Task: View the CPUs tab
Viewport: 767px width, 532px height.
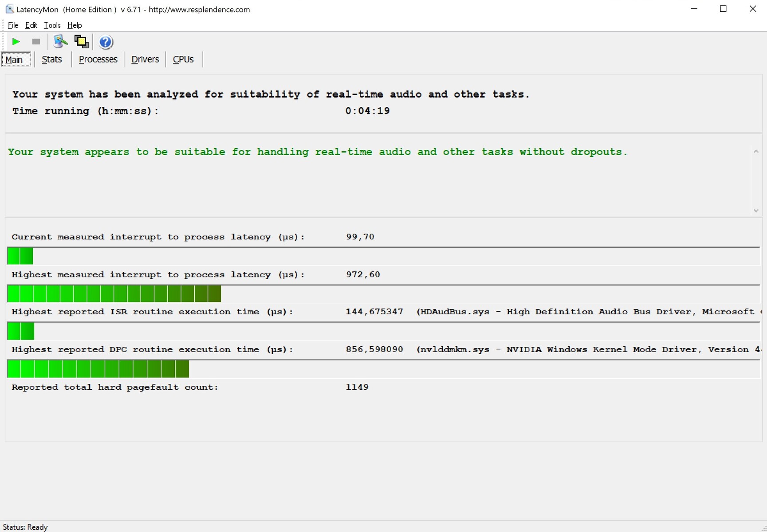Action: (x=183, y=59)
